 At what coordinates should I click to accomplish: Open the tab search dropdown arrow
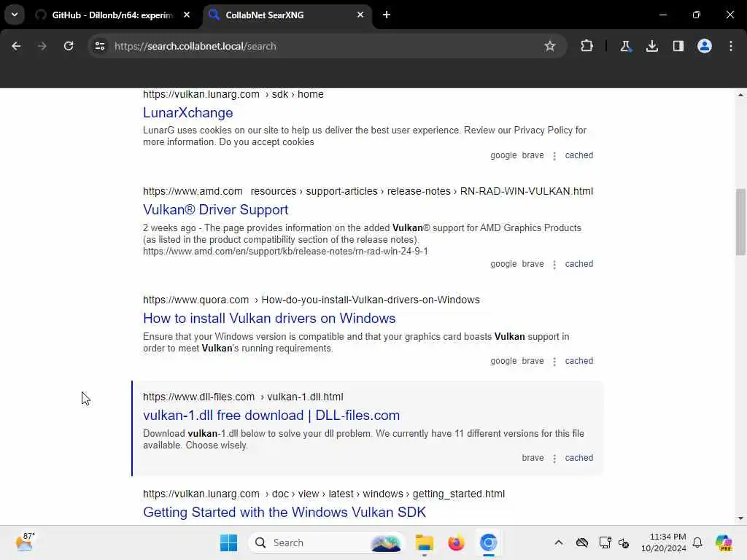point(15,15)
